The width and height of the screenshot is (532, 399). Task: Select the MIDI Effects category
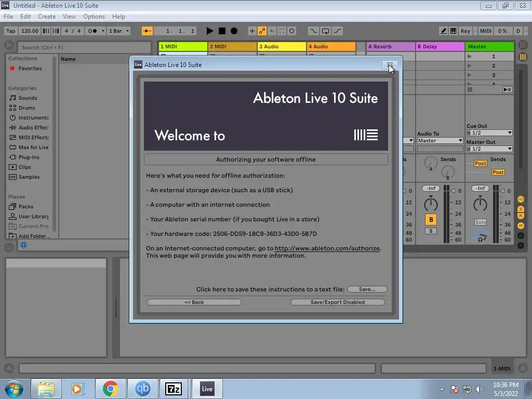[x=33, y=137]
